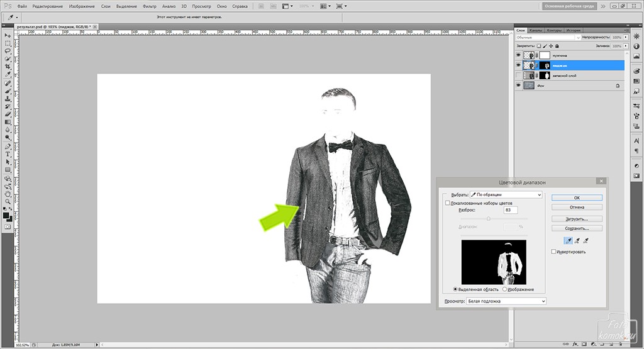Viewport: 644px width, 349px height.
Task: Enable the Инвертировать checkbox
Action: [x=553, y=252]
